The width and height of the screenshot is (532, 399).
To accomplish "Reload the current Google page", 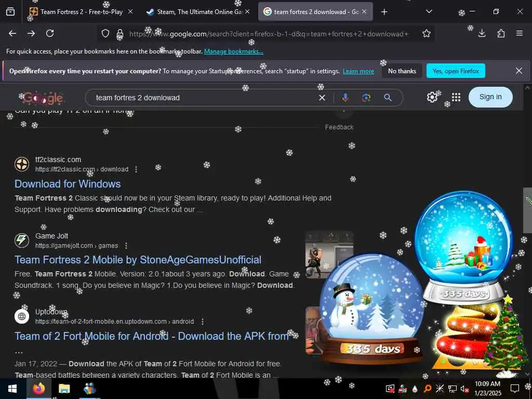I will point(50,33).
